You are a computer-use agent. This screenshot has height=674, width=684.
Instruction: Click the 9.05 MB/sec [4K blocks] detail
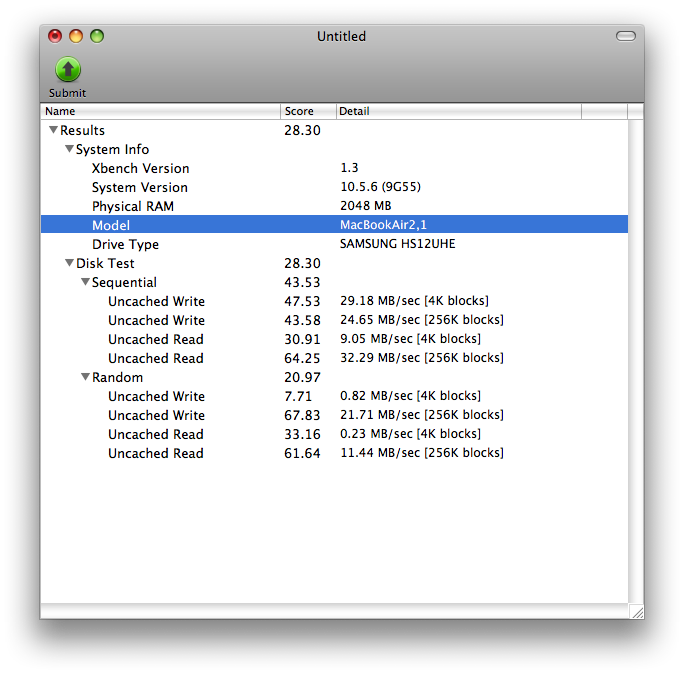pos(410,339)
